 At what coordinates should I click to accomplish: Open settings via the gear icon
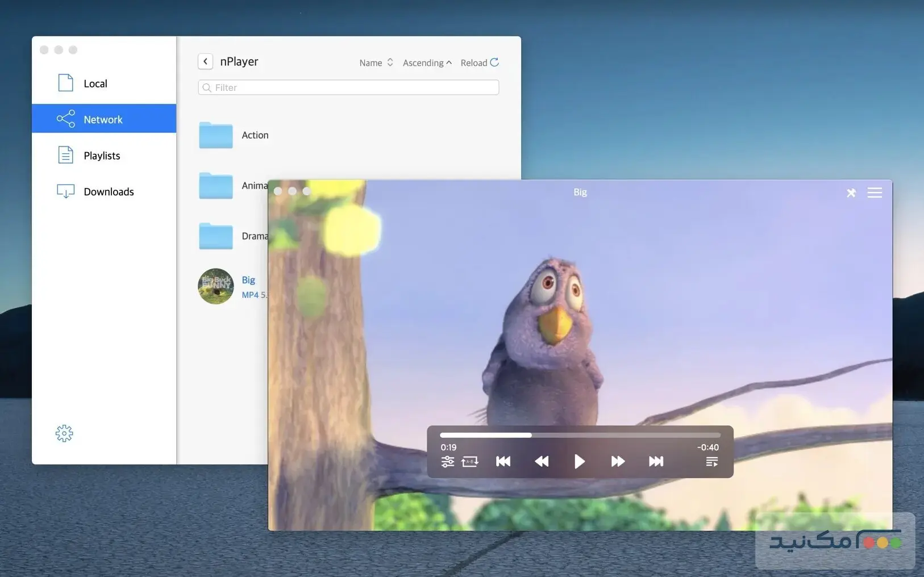click(64, 433)
